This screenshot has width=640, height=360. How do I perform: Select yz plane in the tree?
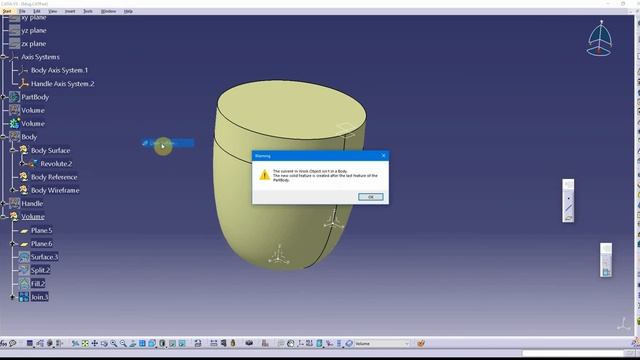[33, 30]
